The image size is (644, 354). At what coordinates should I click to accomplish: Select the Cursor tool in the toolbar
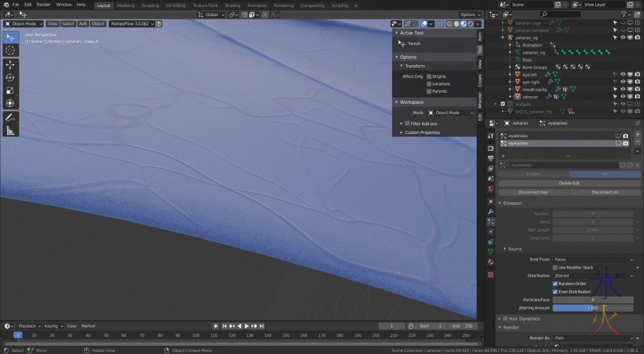click(10, 50)
